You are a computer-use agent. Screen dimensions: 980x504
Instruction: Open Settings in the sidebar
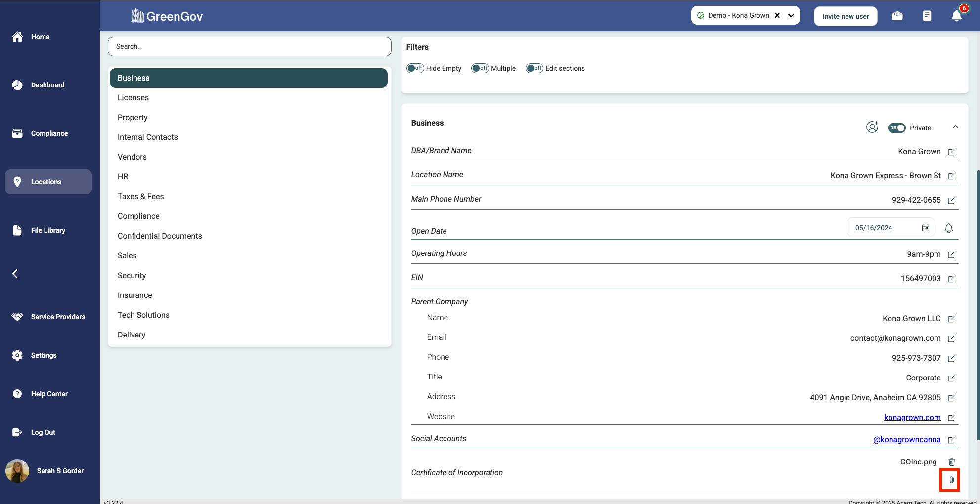(48, 355)
